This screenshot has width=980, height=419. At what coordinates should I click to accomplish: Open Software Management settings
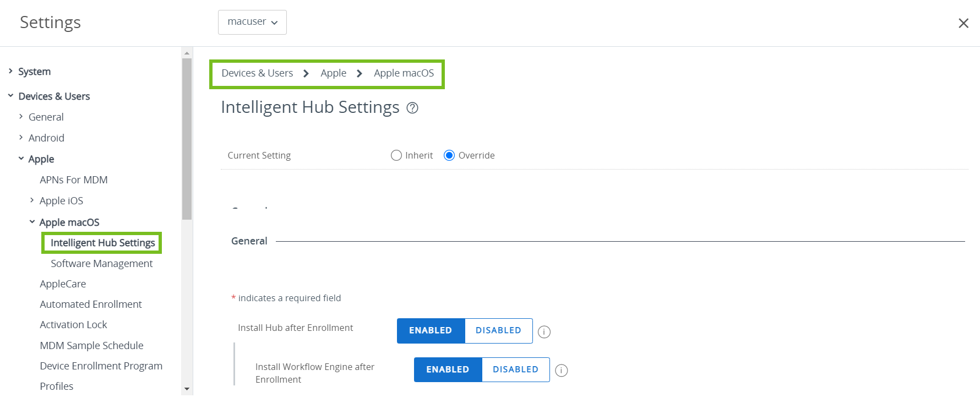point(102,264)
